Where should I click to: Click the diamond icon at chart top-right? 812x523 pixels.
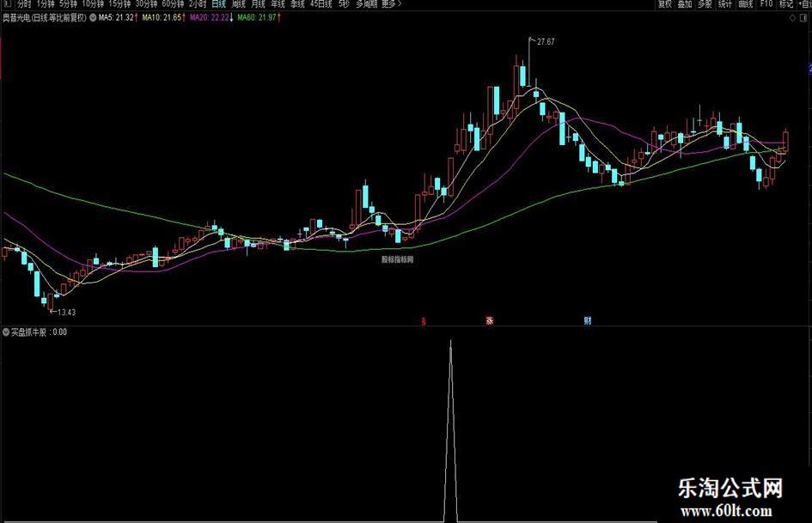pos(792,18)
